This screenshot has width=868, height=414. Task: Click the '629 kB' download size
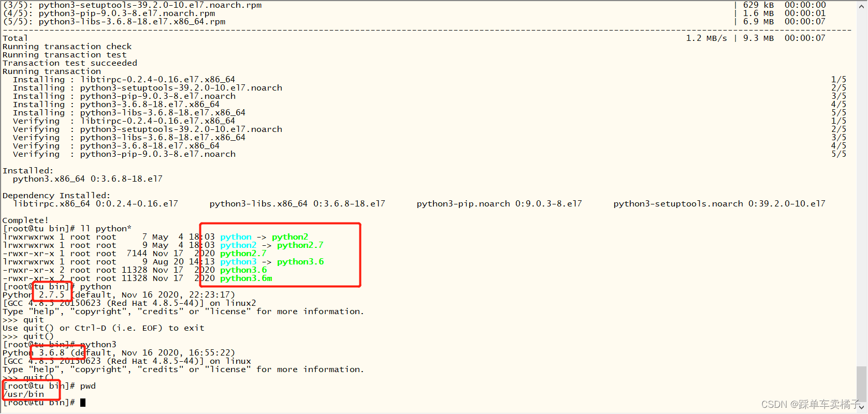coord(758,5)
